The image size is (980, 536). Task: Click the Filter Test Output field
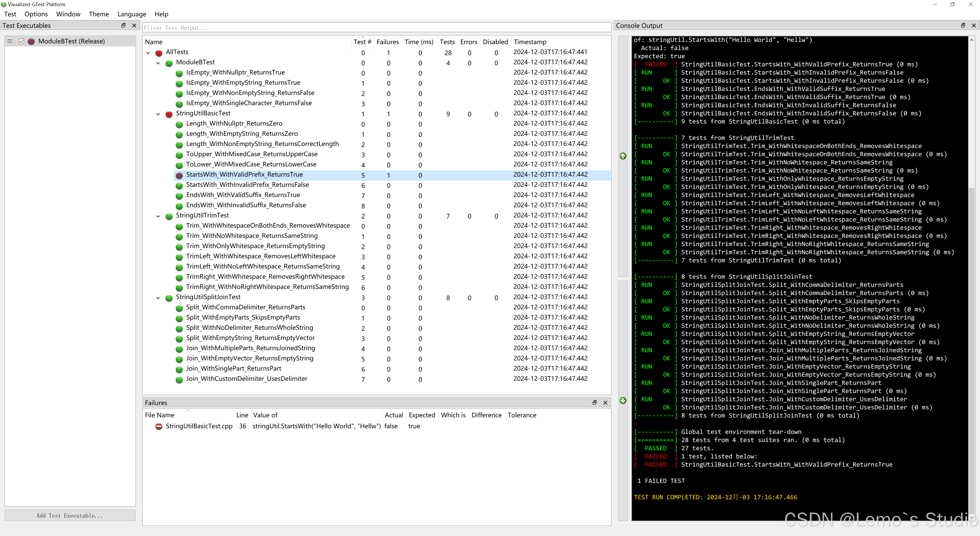pos(377,28)
